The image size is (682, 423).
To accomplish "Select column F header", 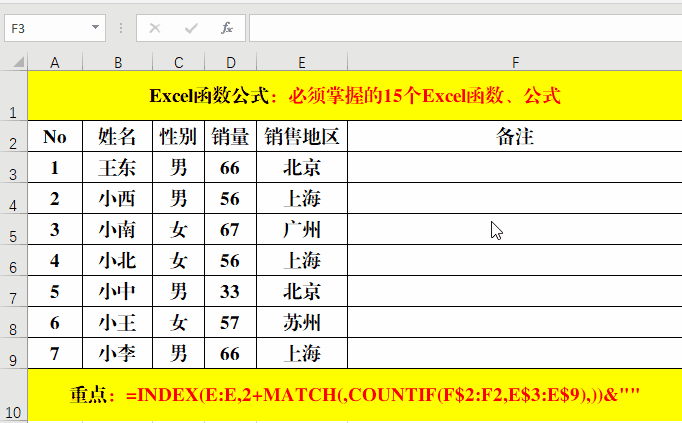I will (515, 63).
